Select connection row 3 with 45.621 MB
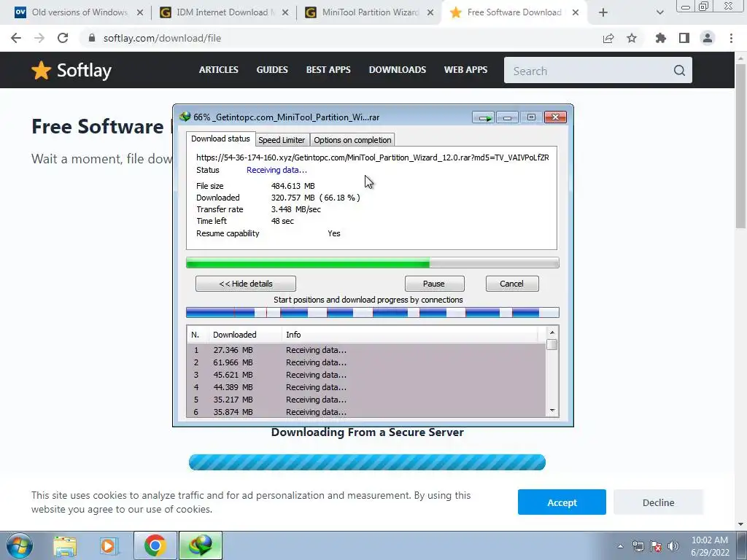 (366, 375)
